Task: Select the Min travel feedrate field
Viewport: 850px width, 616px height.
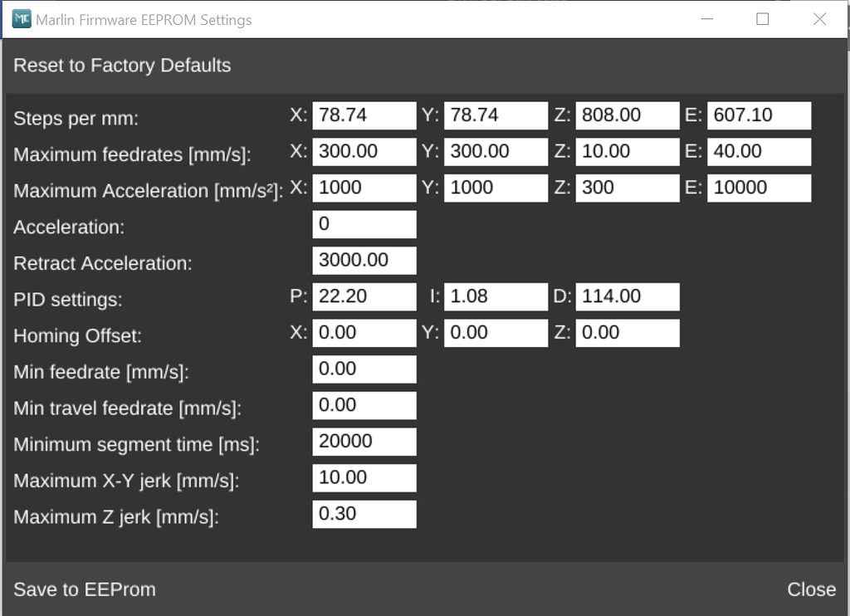Action: click(x=364, y=405)
